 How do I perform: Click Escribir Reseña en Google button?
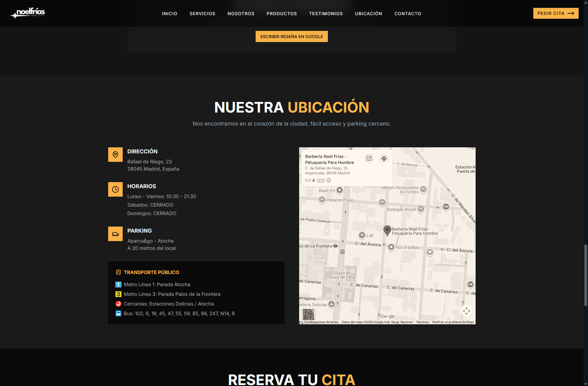(292, 37)
